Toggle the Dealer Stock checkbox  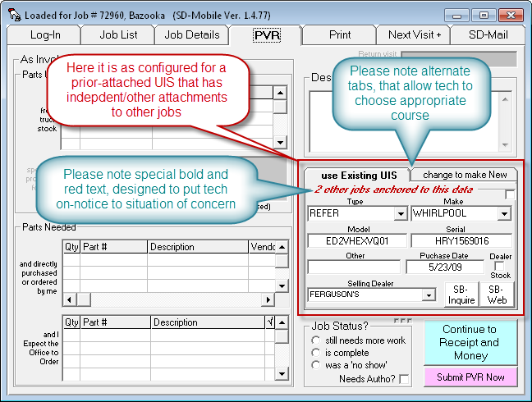pyautogui.click(x=500, y=267)
